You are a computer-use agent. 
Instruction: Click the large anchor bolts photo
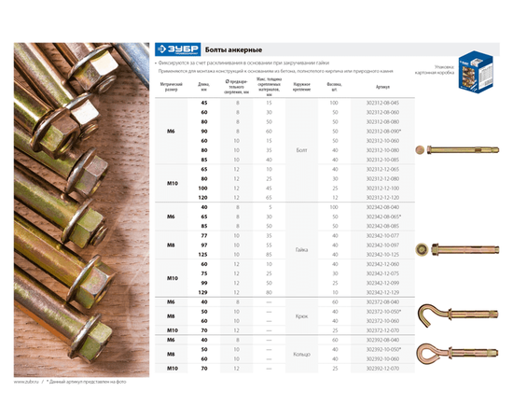click(x=81, y=210)
